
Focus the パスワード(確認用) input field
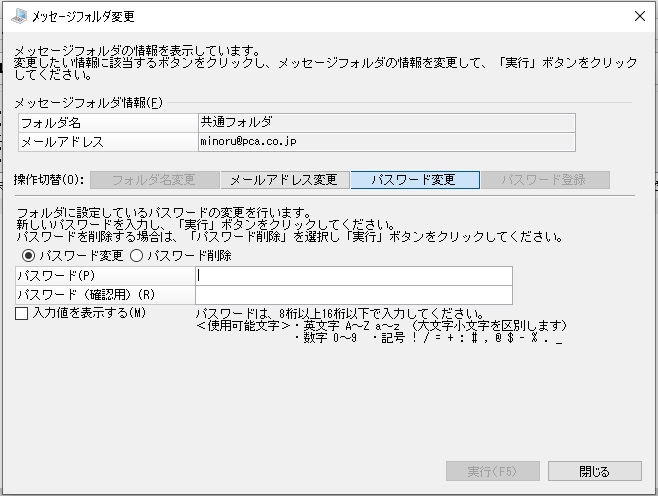353,295
